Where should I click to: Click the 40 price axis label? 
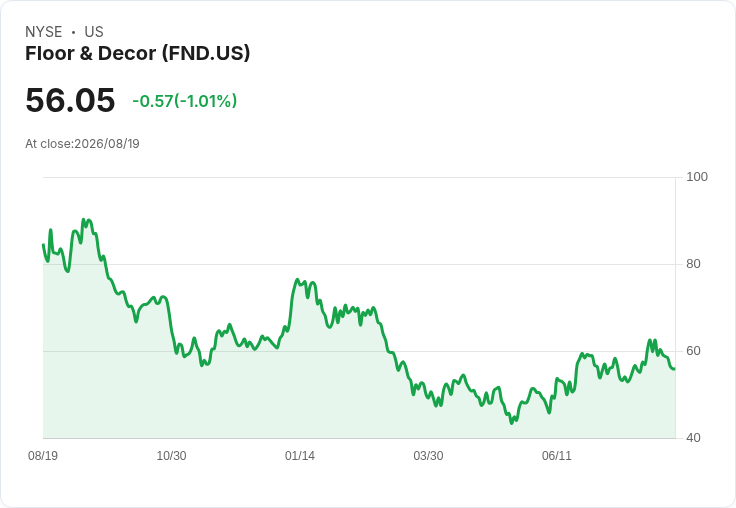point(693,438)
